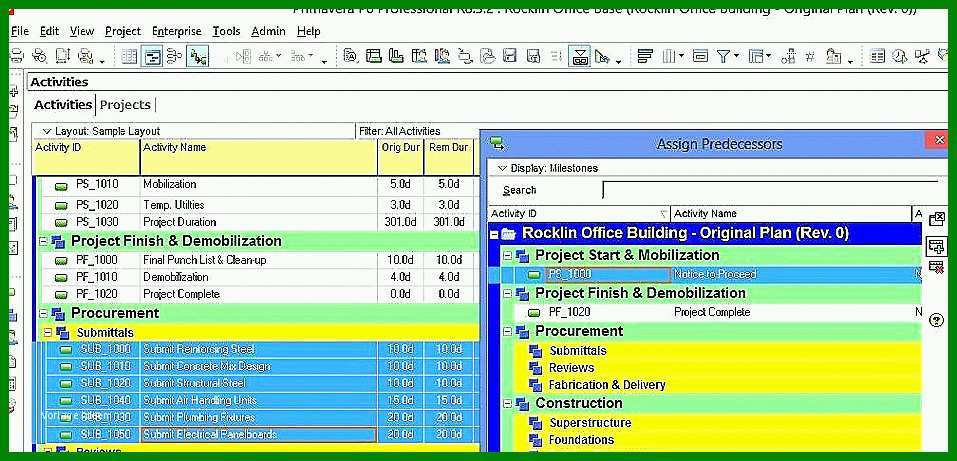Collapse Project Finish & Demobilization group in activities
957x461 pixels.
pyautogui.click(x=43, y=241)
